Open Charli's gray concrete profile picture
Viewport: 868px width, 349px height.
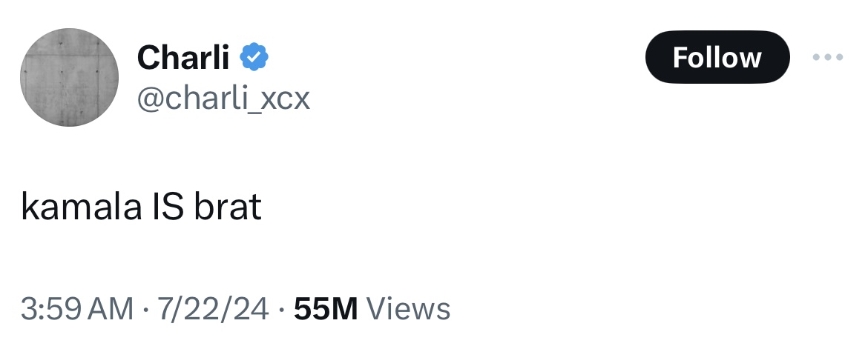pyautogui.click(x=69, y=78)
